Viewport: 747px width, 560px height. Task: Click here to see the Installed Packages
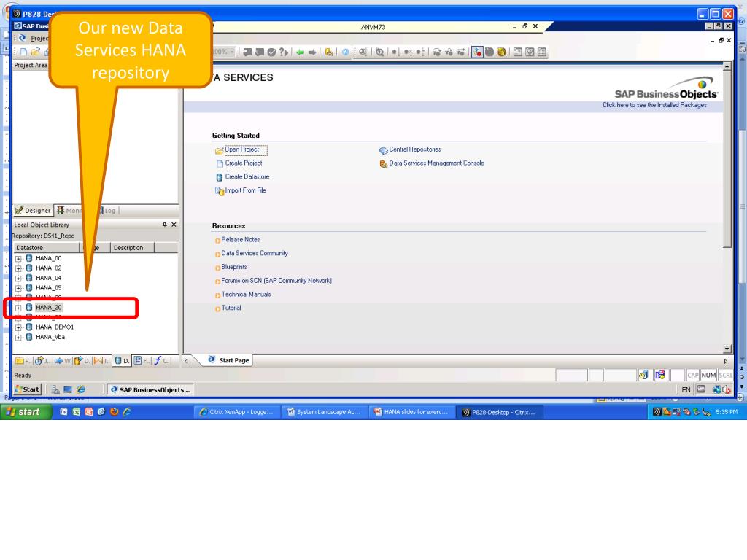[x=654, y=105]
